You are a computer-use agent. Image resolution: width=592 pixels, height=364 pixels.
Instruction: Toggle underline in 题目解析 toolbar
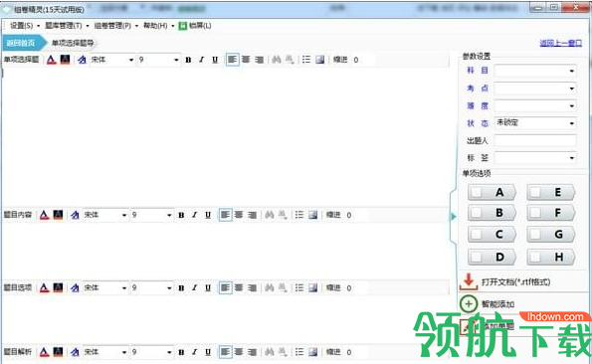click(208, 352)
